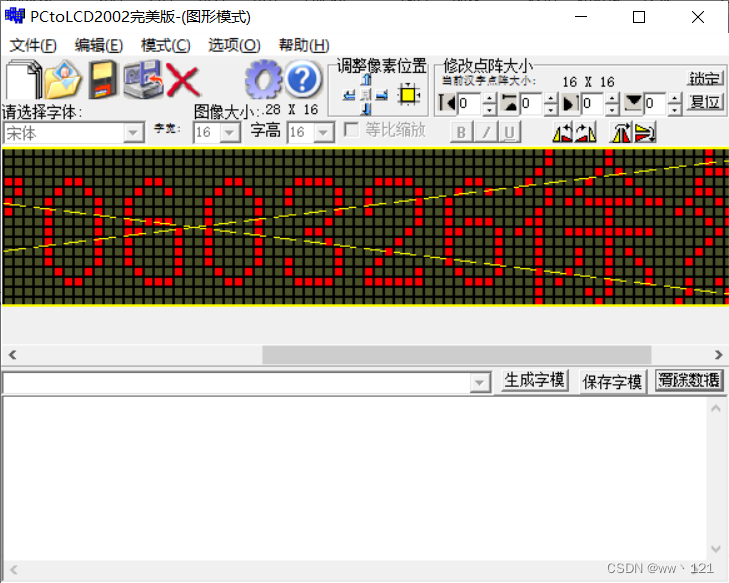Open help with the question mark icon
The image size is (729, 583).
coord(303,80)
